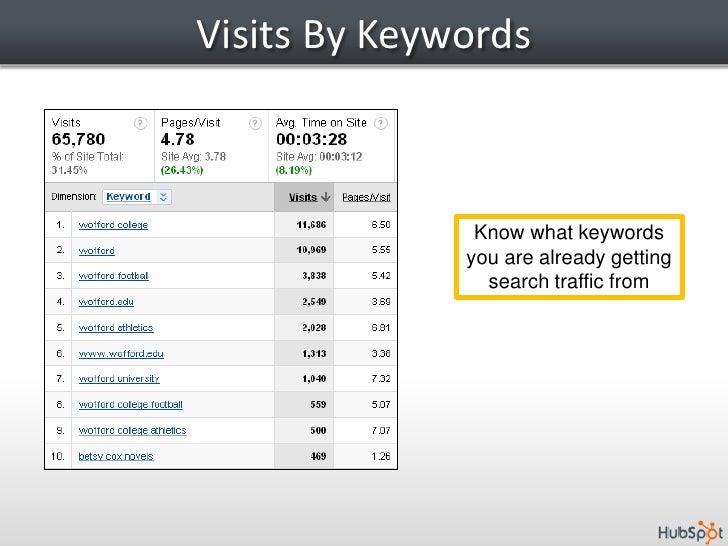
Task: Select the 500 visits value
Action: [318, 431]
